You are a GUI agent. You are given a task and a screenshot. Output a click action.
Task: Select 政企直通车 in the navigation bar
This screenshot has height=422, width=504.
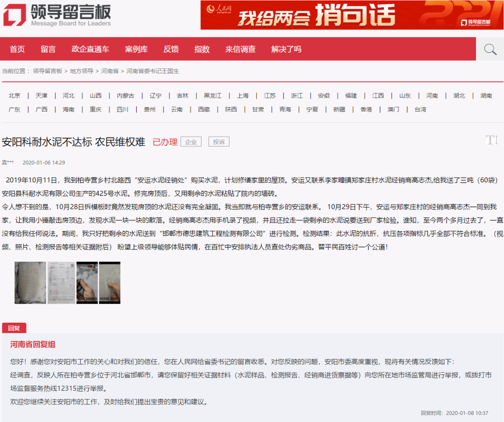pyautogui.click(x=90, y=49)
